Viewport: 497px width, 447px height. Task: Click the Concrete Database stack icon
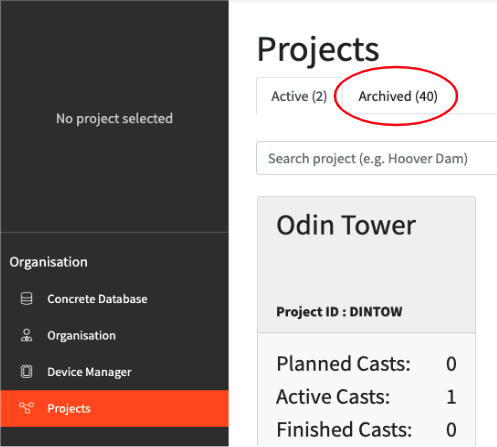pyautogui.click(x=26, y=299)
